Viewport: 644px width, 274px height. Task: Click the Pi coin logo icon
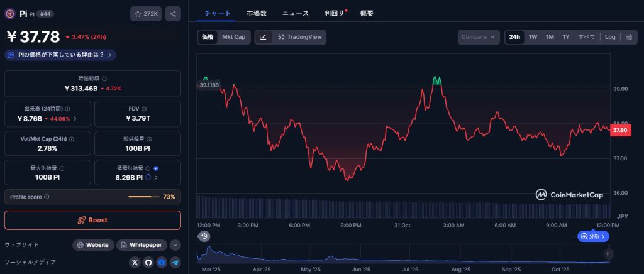(10, 14)
